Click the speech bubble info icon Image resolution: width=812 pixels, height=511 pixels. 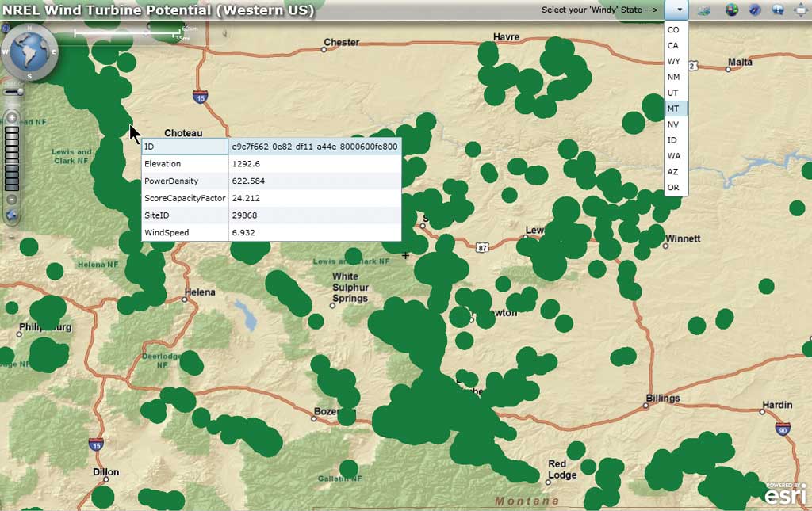[778, 10]
